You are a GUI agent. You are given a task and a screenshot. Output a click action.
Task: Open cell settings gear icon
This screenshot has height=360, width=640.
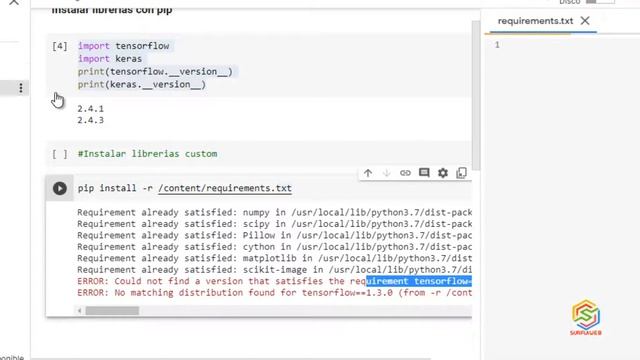443,173
